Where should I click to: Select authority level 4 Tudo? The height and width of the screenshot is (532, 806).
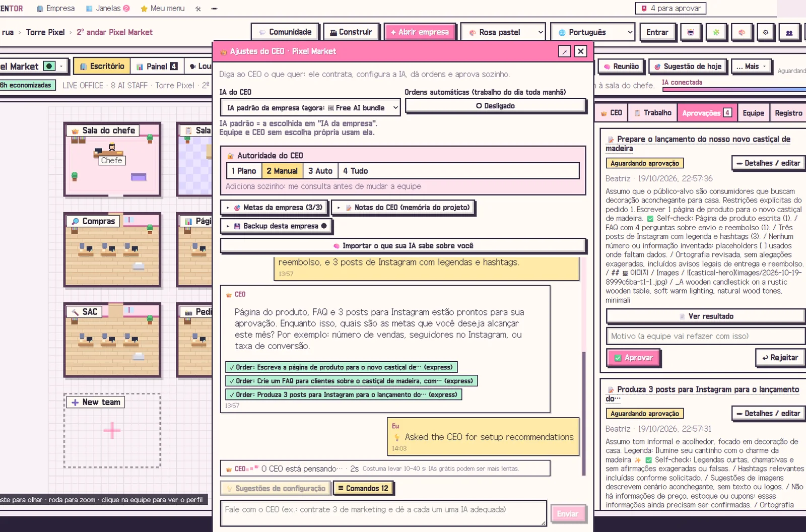356,171
